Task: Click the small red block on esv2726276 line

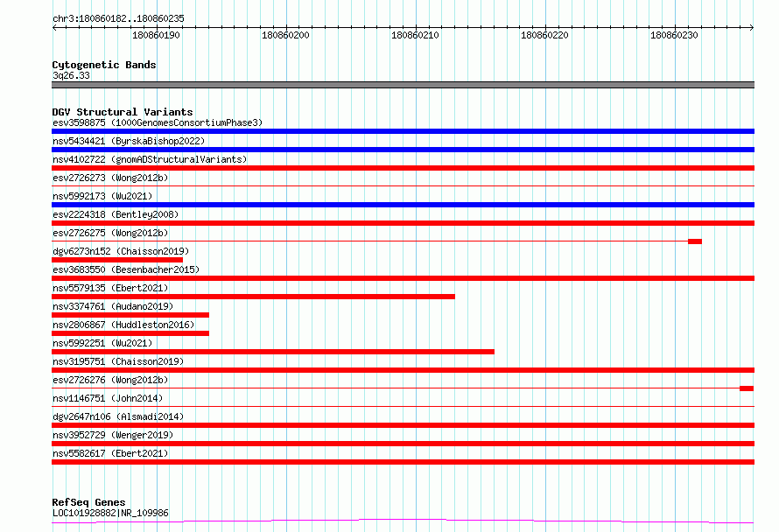Action: 747,388
